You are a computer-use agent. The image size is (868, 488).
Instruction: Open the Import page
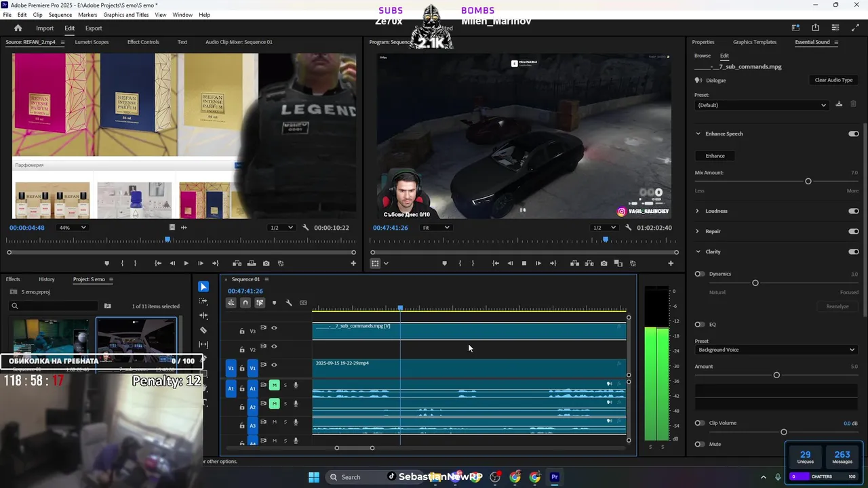pos(45,28)
